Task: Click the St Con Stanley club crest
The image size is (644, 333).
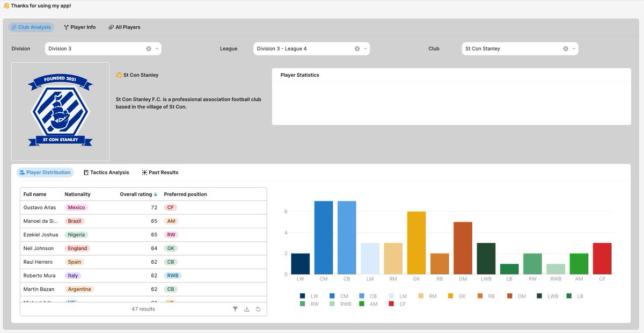Action: (60, 111)
